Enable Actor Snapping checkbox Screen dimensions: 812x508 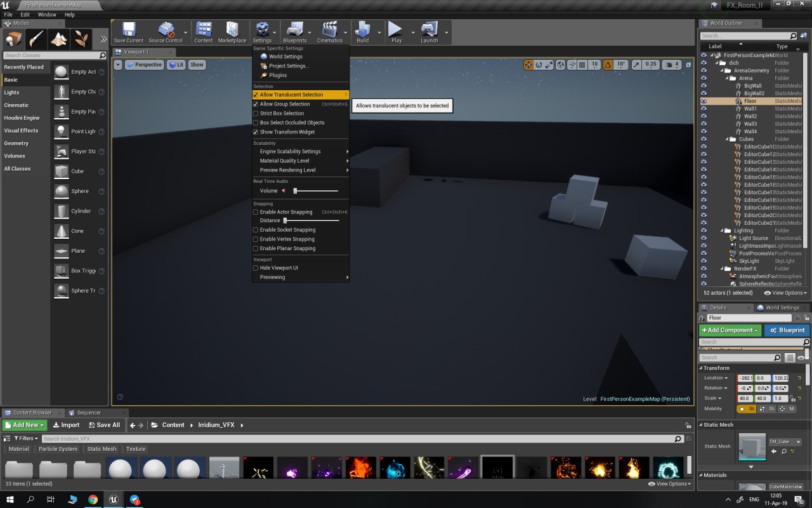point(256,212)
